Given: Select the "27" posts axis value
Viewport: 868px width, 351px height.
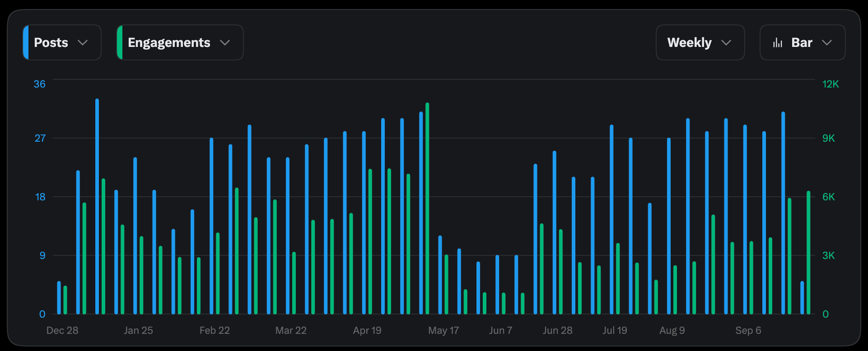Looking at the screenshot, I should [x=40, y=138].
